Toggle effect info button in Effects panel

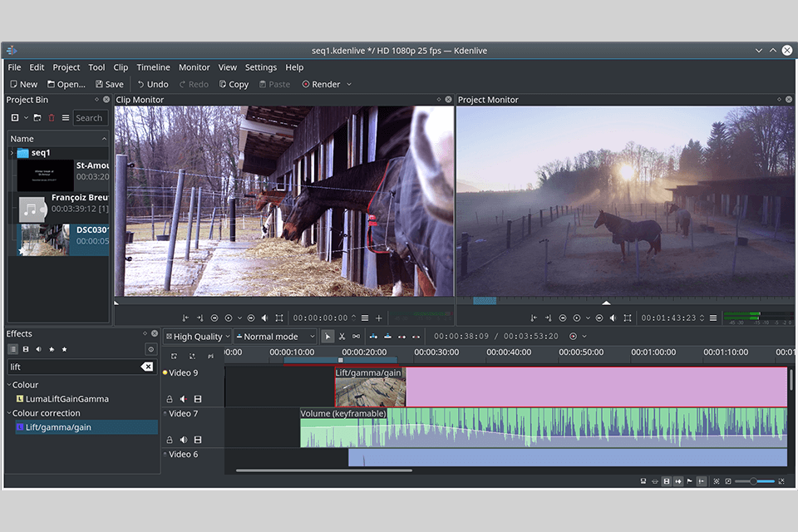(x=150, y=349)
